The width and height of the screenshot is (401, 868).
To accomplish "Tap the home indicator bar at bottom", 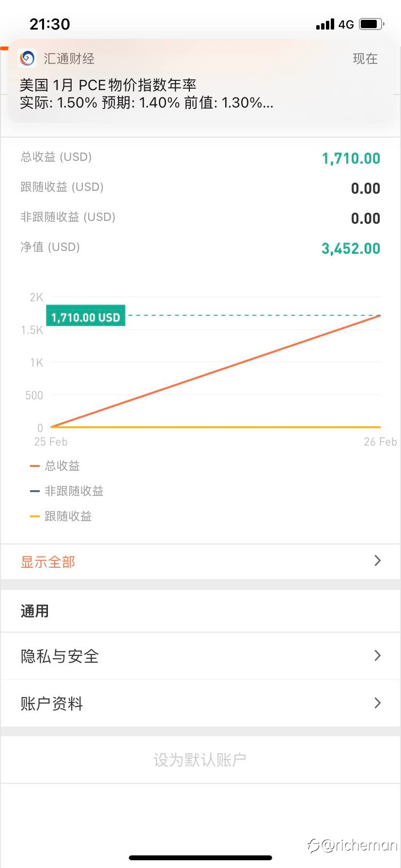I will pos(200,858).
